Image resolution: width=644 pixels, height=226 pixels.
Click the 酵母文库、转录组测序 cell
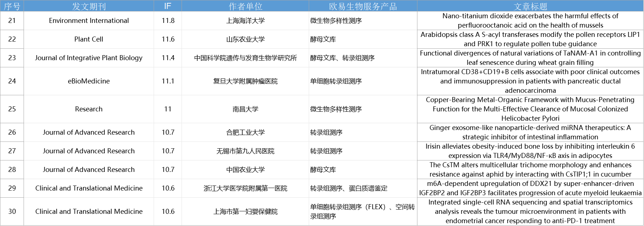coord(363,58)
